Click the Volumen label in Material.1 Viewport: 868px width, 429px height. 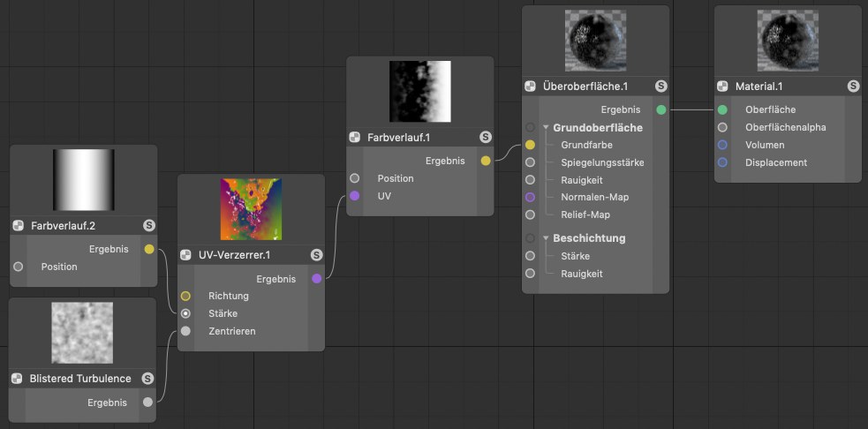pos(765,145)
